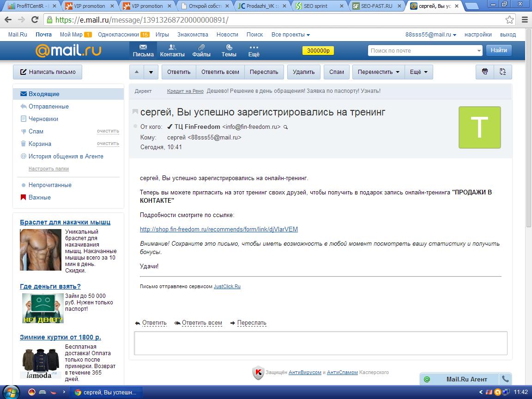This screenshot has height=399, width=532.
Task: Open message in new window icon
Action: point(503,72)
